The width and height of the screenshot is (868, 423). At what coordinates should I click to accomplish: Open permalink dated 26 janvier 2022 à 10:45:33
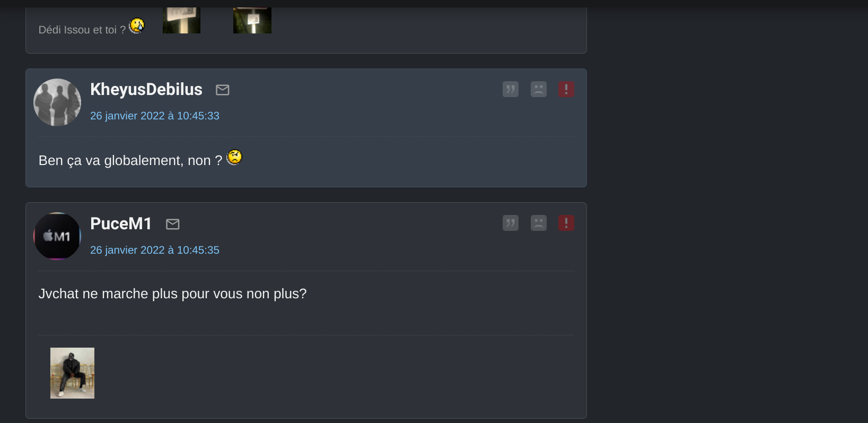tap(155, 116)
